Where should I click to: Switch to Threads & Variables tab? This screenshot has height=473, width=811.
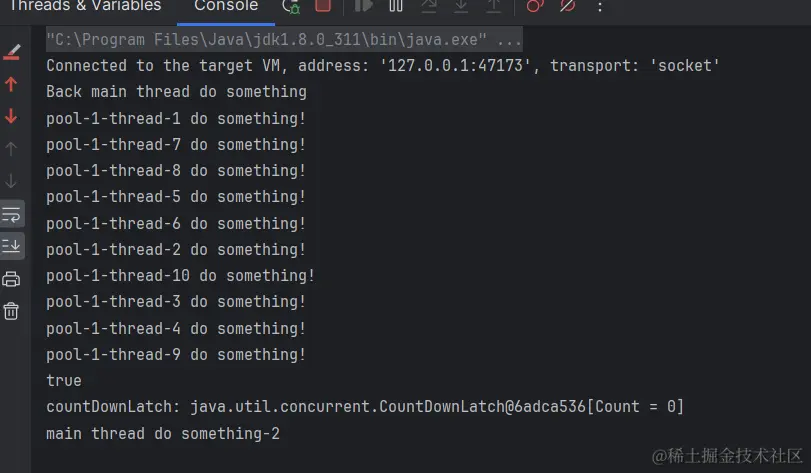click(x=85, y=6)
